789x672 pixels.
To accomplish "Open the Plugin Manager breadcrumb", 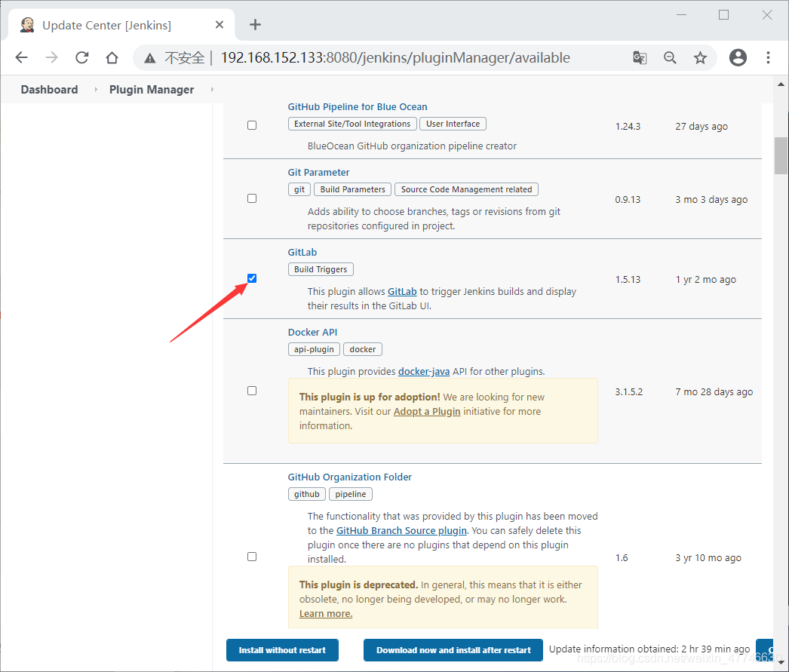I will pos(152,90).
